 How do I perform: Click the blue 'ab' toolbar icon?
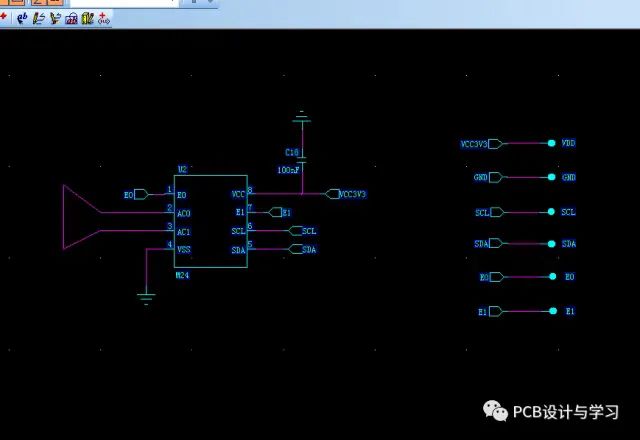pos(22,18)
